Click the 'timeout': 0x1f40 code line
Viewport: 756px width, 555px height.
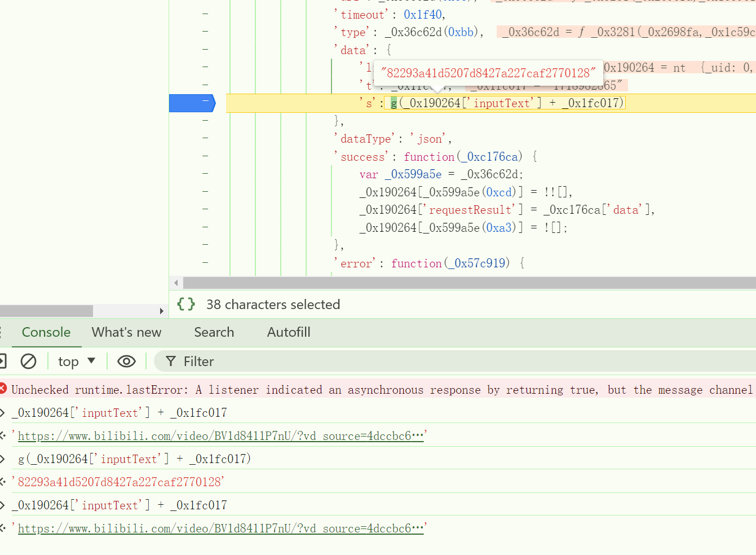(x=390, y=15)
